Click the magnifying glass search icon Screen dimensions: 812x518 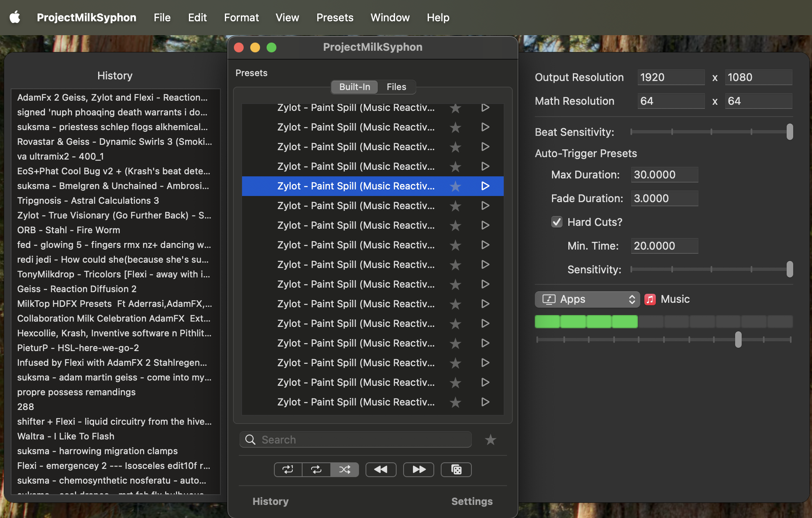[x=250, y=440]
